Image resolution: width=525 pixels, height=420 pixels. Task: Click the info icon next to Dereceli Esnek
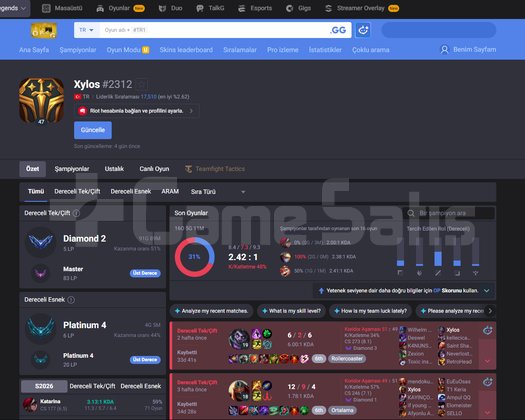tap(71, 300)
